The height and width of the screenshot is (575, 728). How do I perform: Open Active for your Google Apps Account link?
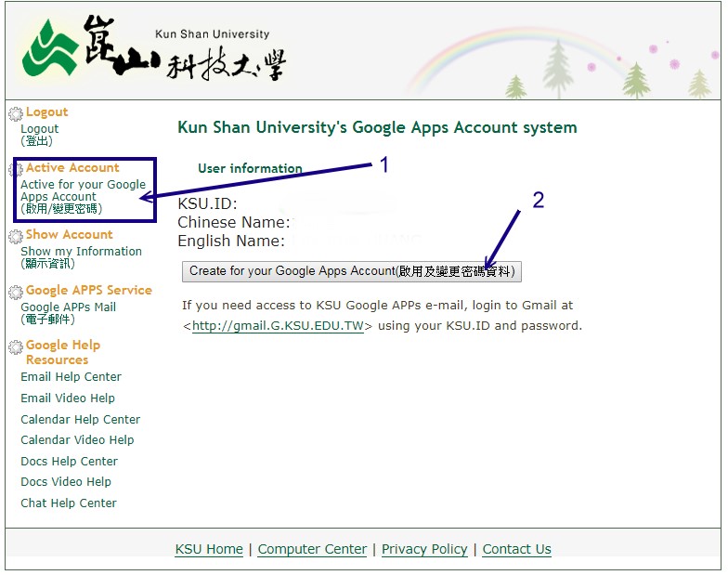click(x=83, y=197)
